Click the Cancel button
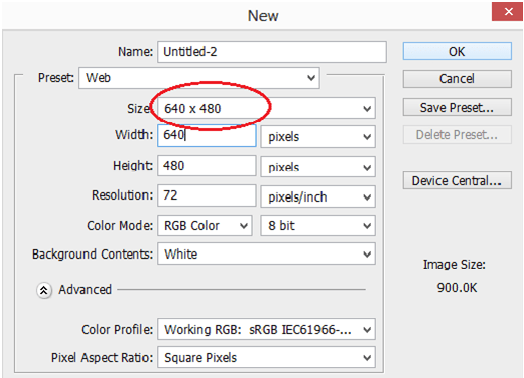Screen dimensions: 524x378 (x=457, y=79)
